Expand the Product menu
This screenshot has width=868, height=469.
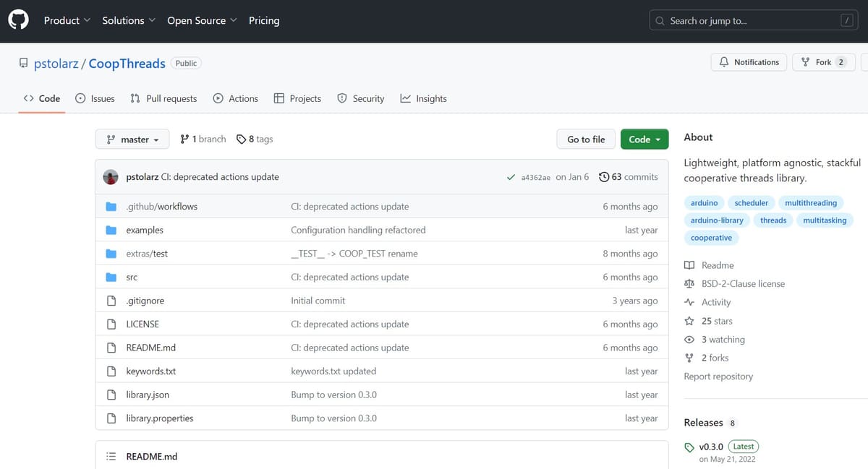pyautogui.click(x=67, y=20)
